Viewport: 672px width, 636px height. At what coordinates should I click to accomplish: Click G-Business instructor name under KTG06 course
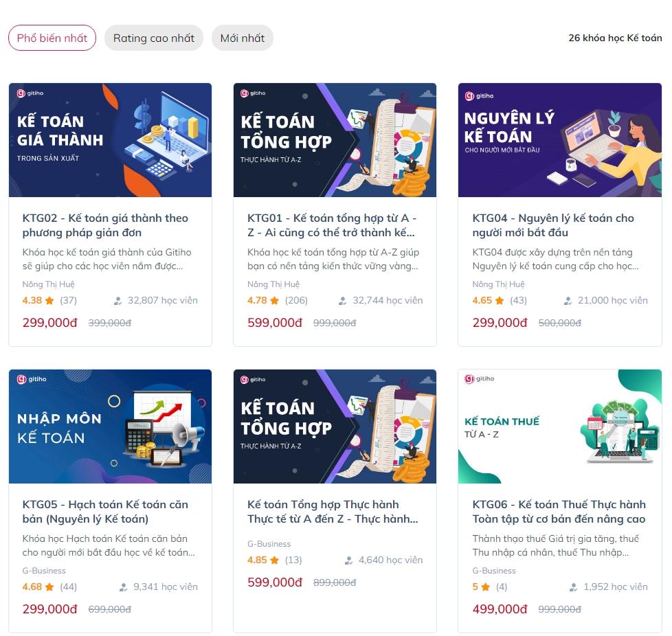pyautogui.click(x=494, y=571)
